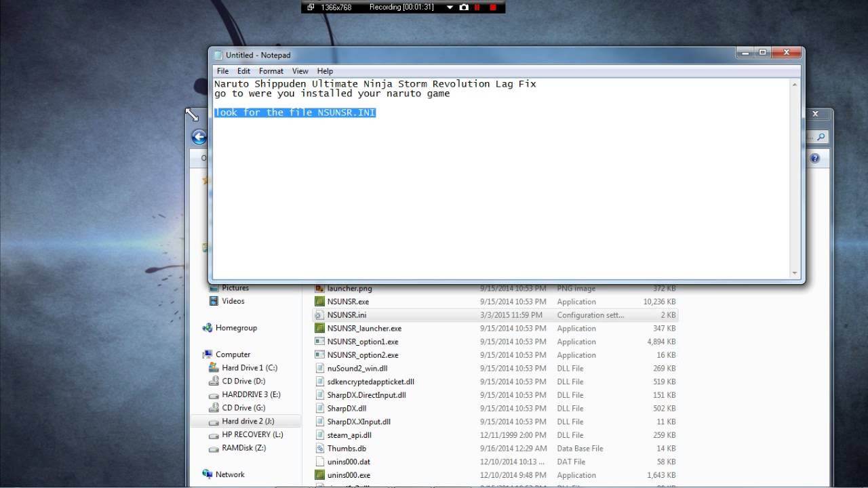Open the Notepad Edit menu
Image resolution: width=868 pixels, height=488 pixels.
tap(243, 71)
